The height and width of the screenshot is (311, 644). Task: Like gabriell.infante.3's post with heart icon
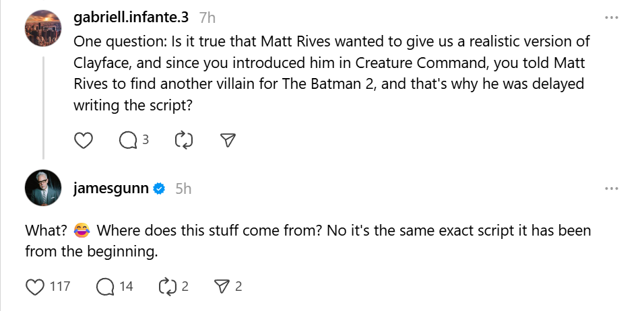(82, 140)
